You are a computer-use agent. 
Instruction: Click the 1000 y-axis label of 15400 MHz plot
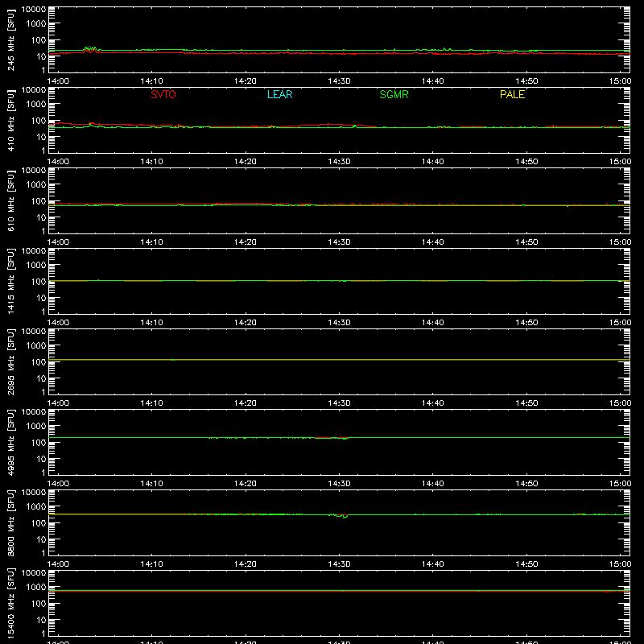[36, 588]
